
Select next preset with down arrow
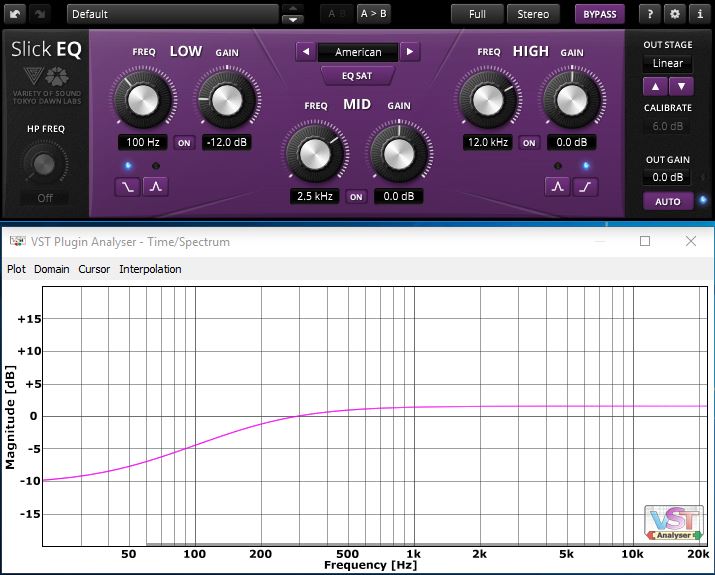pos(293,20)
